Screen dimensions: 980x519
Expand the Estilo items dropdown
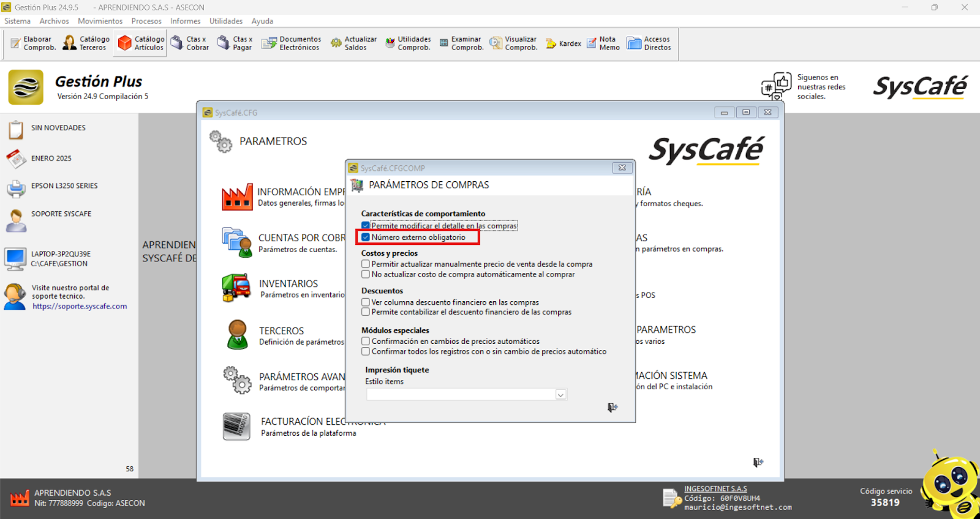tap(560, 395)
